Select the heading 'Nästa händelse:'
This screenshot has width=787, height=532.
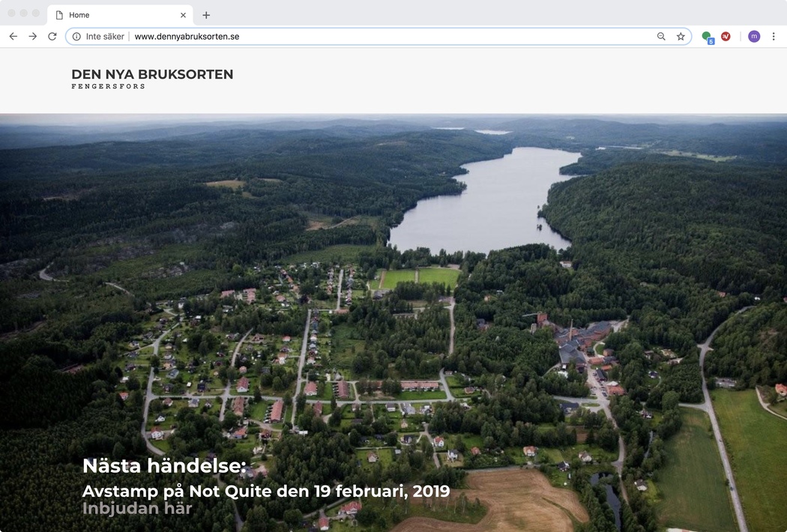pyautogui.click(x=164, y=466)
